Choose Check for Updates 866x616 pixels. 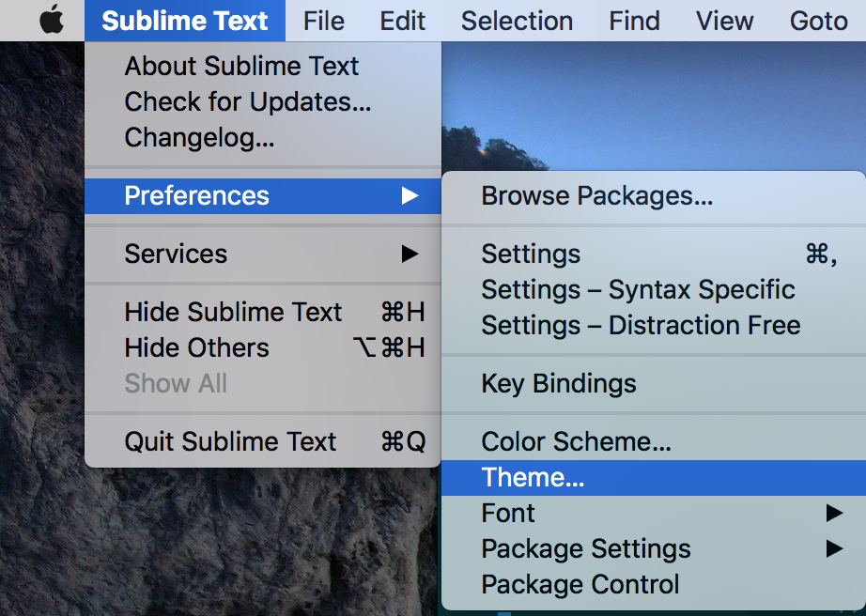248,101
